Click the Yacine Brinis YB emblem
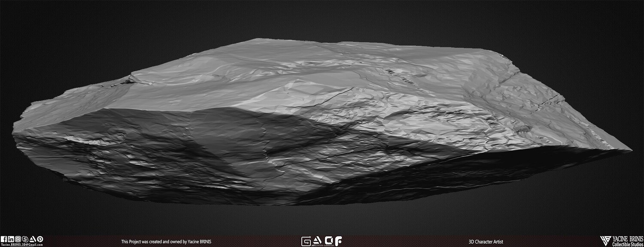644x247 pixels. coord(606,241)
